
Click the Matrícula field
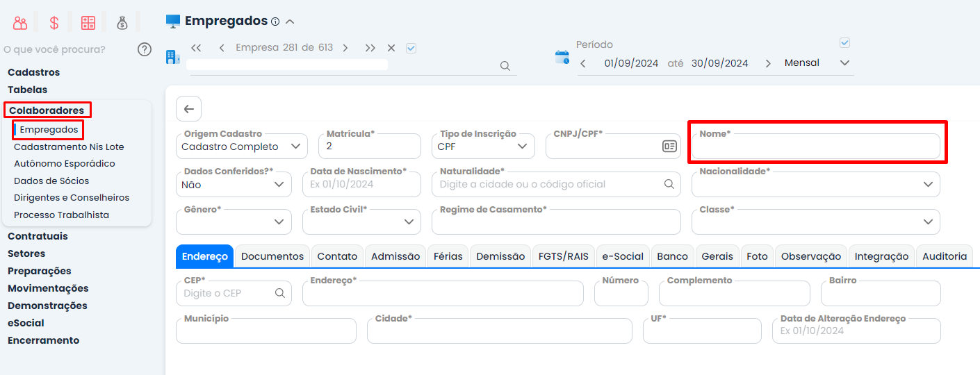pyautogui.click(x=370, y=147)
